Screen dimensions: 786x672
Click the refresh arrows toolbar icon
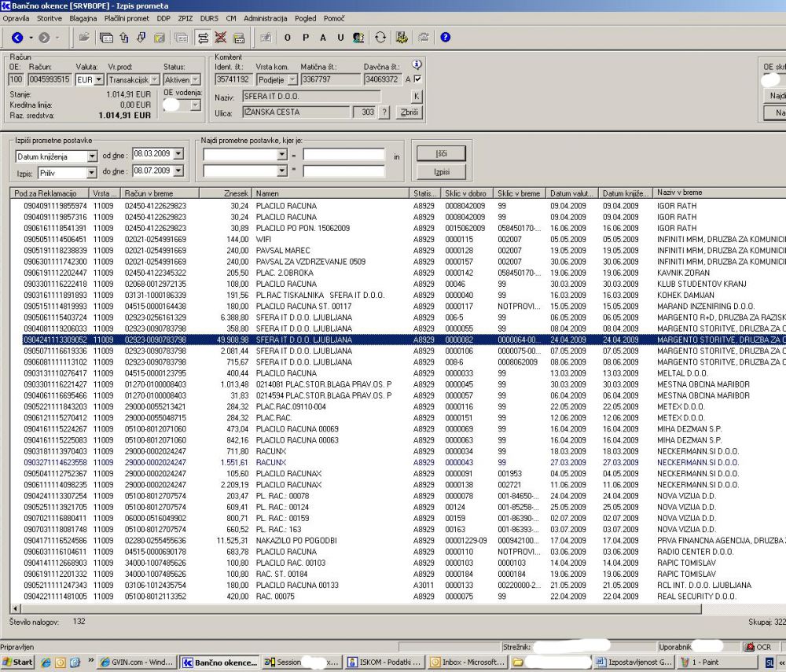(x=381, y=37)
